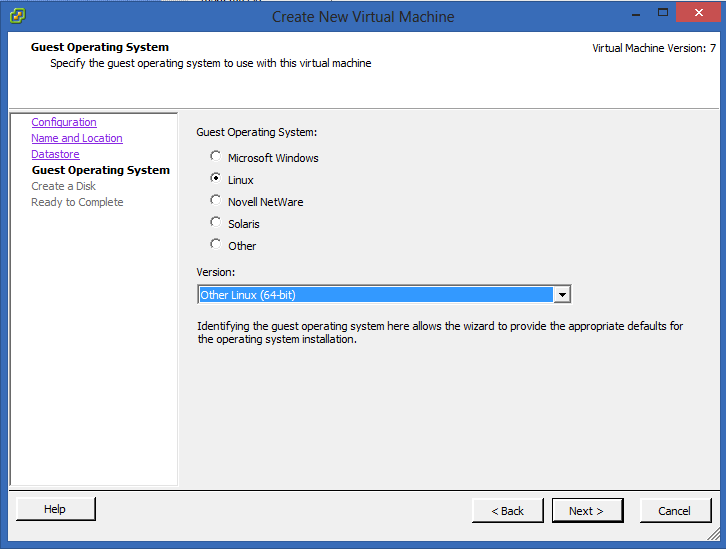Image resolution: width=726 pixels, height=549 pixels.
Task: Minimize the Create New Virtual Machine window
Action: tap(636, 14)
